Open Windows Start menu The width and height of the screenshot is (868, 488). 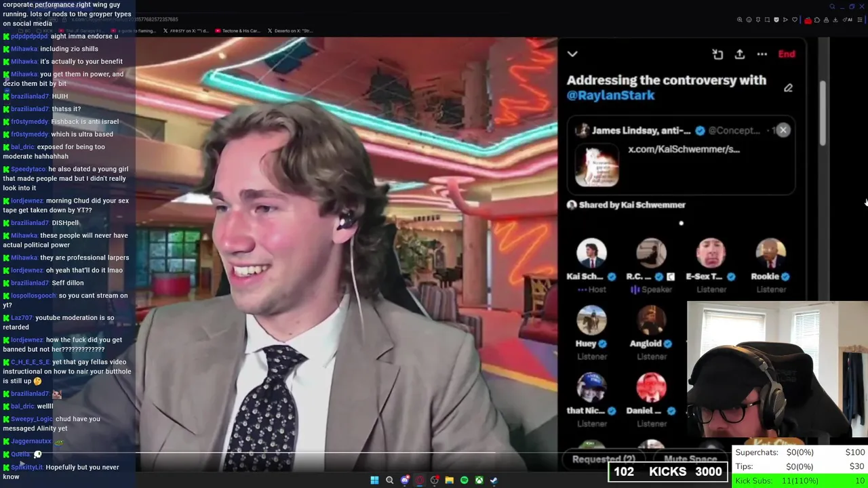tap(374, 480)
